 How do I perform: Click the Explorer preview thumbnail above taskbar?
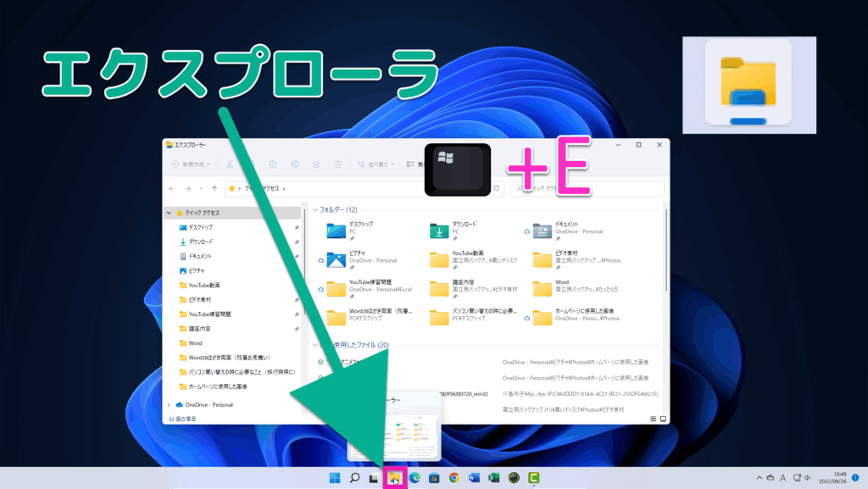click(394, 426)
